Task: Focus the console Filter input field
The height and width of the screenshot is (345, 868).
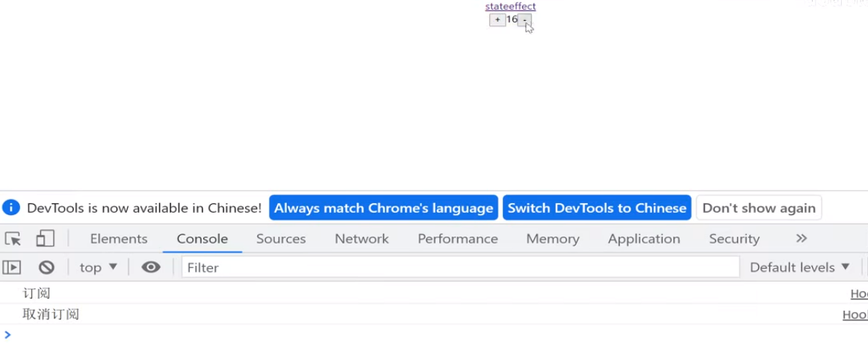Action: pyautogui.click(x=461, y=267)
